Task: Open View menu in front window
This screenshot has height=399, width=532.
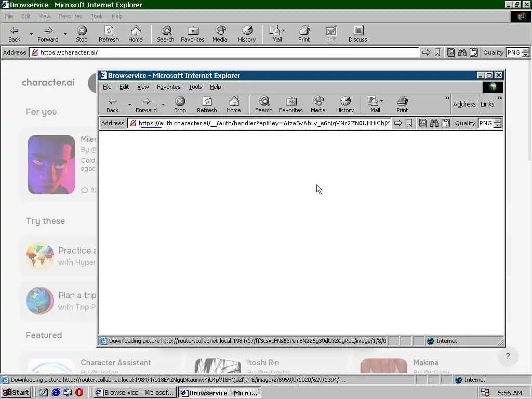Action: [143, 87]
